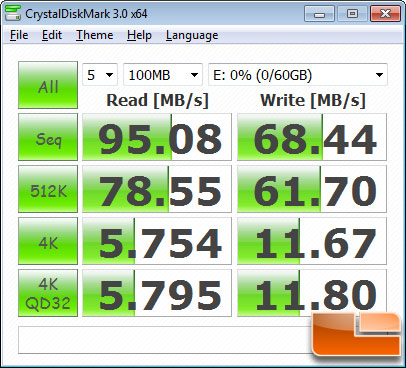Open the Help menu
The height and width of the screenshot is (368, 406).
click(139, 35)
